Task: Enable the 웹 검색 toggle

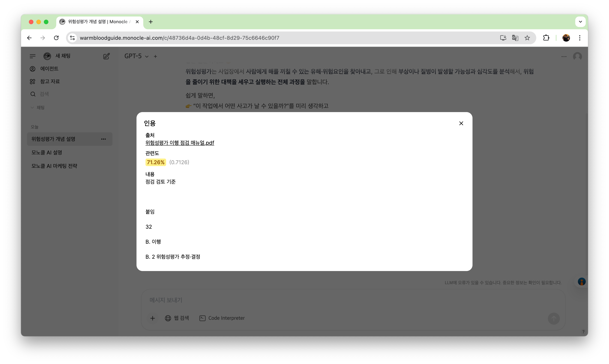Action: 177,318
